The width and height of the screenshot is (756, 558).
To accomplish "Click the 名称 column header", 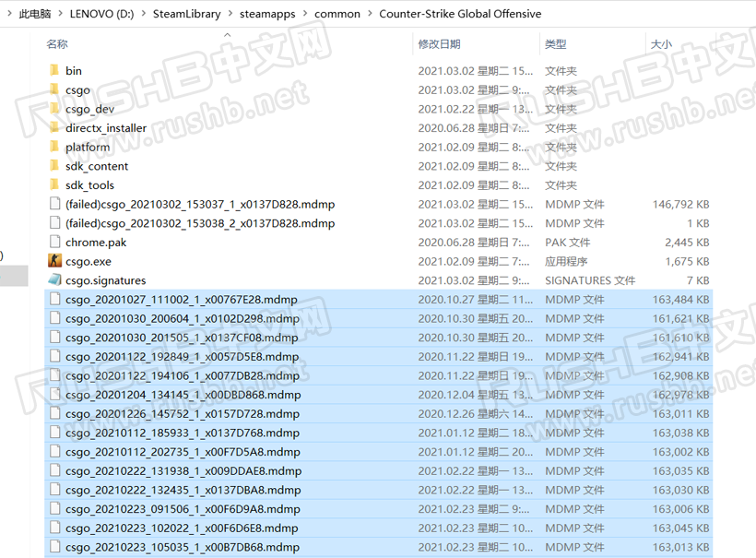I will [x=57, y=44].
